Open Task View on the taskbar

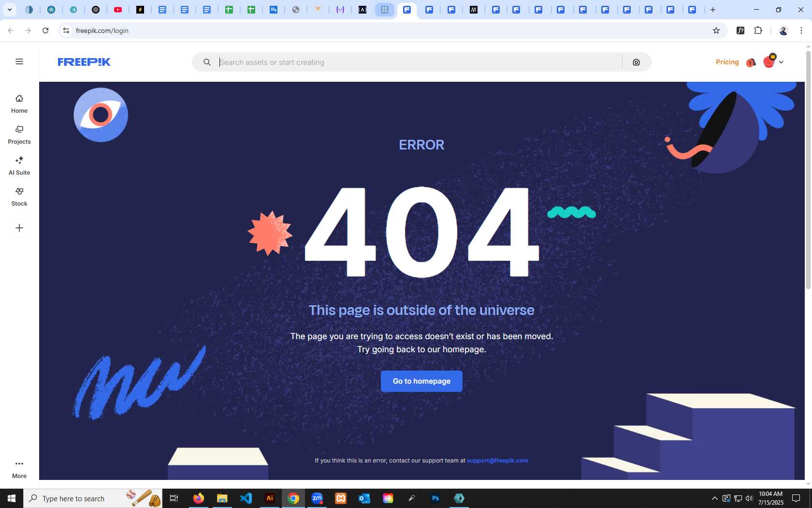(x=174, y=498)
